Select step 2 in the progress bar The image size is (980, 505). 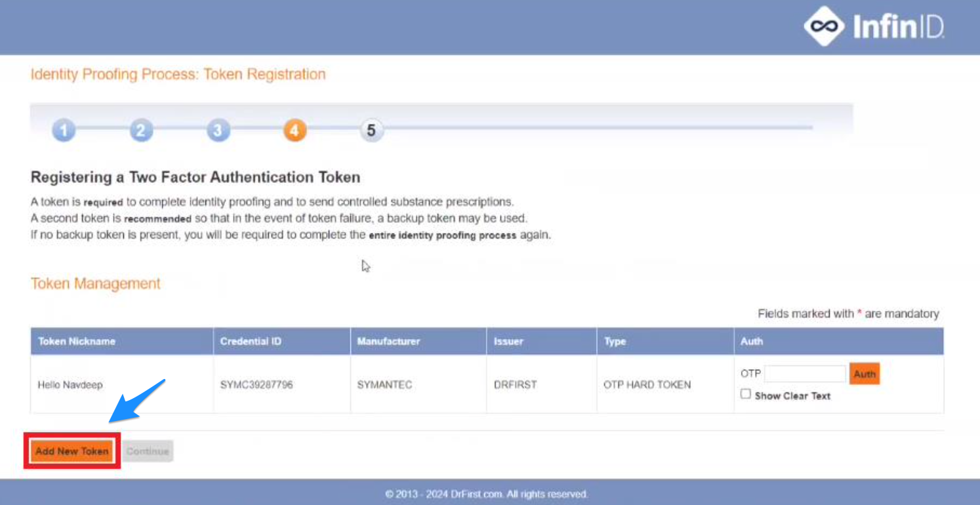coord(140,130)
